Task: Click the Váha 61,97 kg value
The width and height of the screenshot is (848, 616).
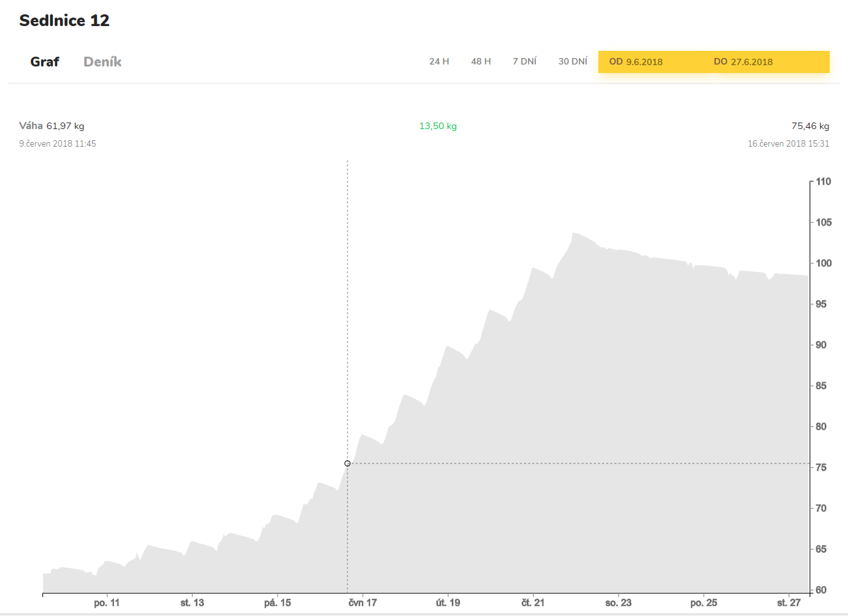Action: coord(51,126)
